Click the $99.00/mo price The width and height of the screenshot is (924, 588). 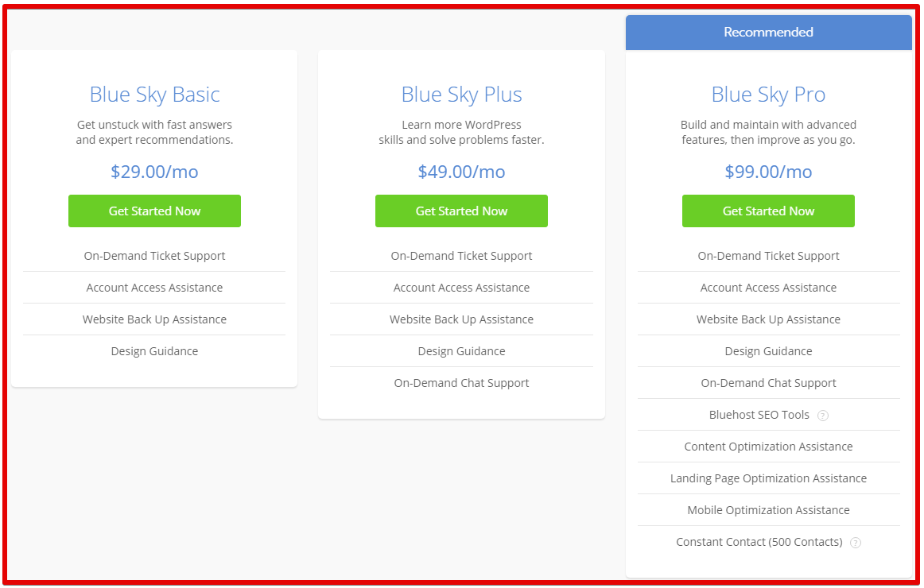[768, 172]
